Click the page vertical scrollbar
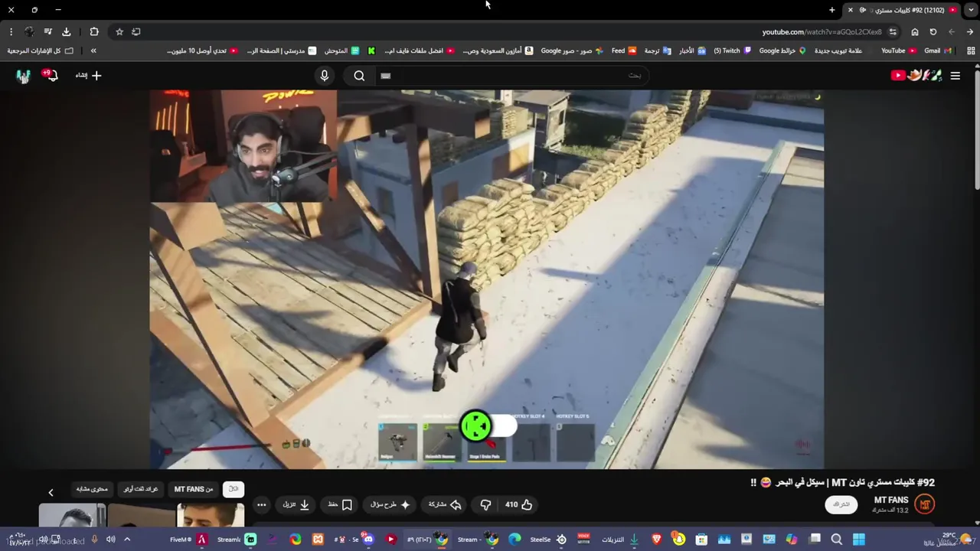 point(977,130)
